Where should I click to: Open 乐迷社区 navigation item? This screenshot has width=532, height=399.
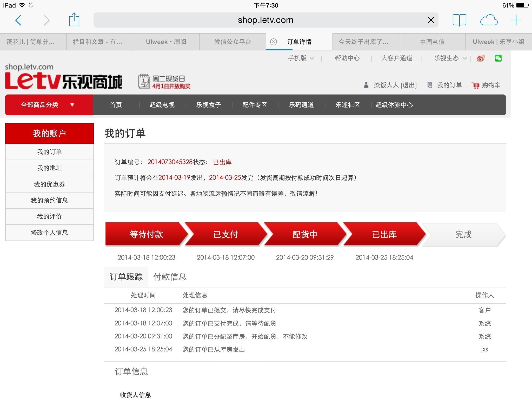pos(348,105)
